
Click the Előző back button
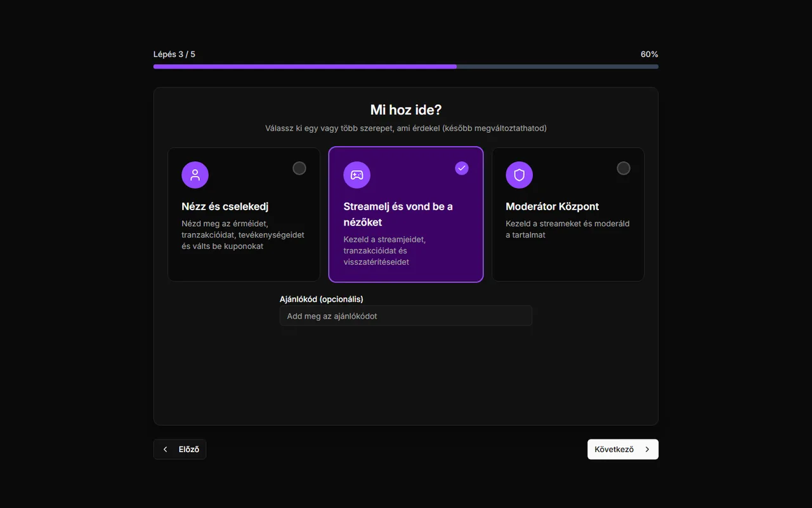(180, 449)
